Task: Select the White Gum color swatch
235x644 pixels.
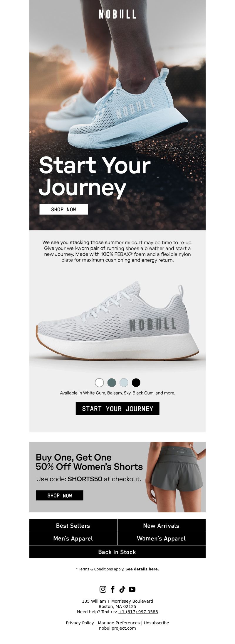Action: 99,383
